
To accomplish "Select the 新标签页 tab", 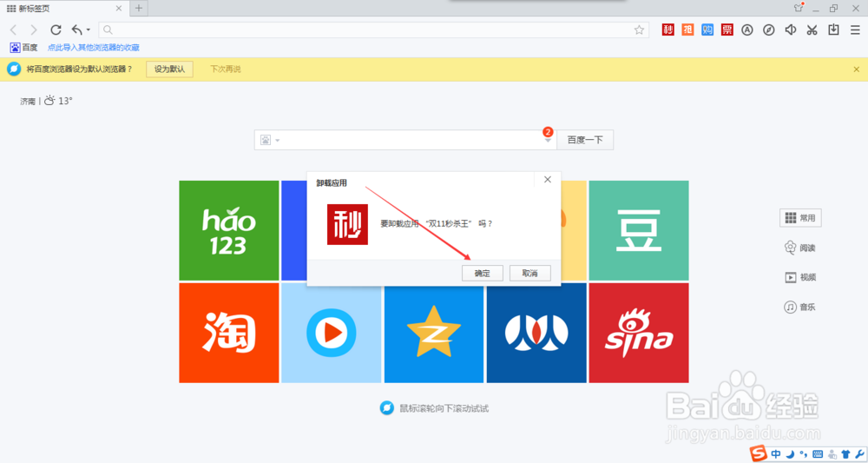I will click(x=64, y=9).
